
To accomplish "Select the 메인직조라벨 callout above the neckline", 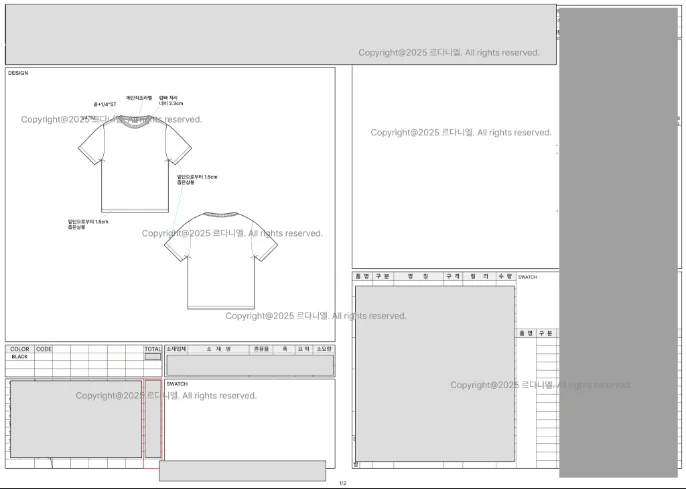I will 139,97.
